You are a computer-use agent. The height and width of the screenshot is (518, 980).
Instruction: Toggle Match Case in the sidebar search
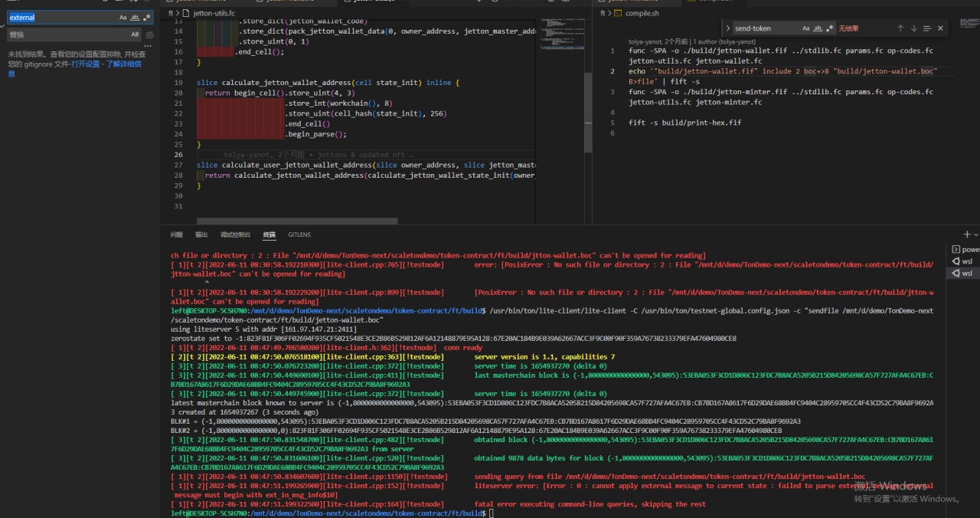point(123,17)
